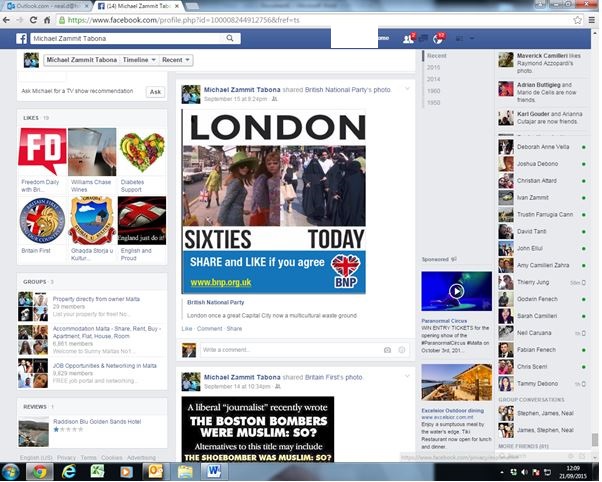The width and height of the screenshot is (602, 482).
Task: Open Britain First's photo link
Action: click(333, 377)
